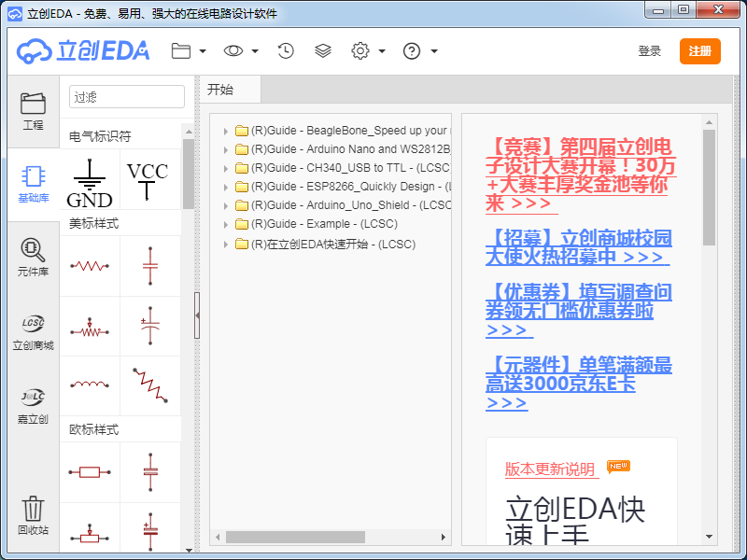This screenshot has height=560, width=747.
Task: Select the US-style resistor symbol
Action: pyautogui.click(x=90, y=266)
